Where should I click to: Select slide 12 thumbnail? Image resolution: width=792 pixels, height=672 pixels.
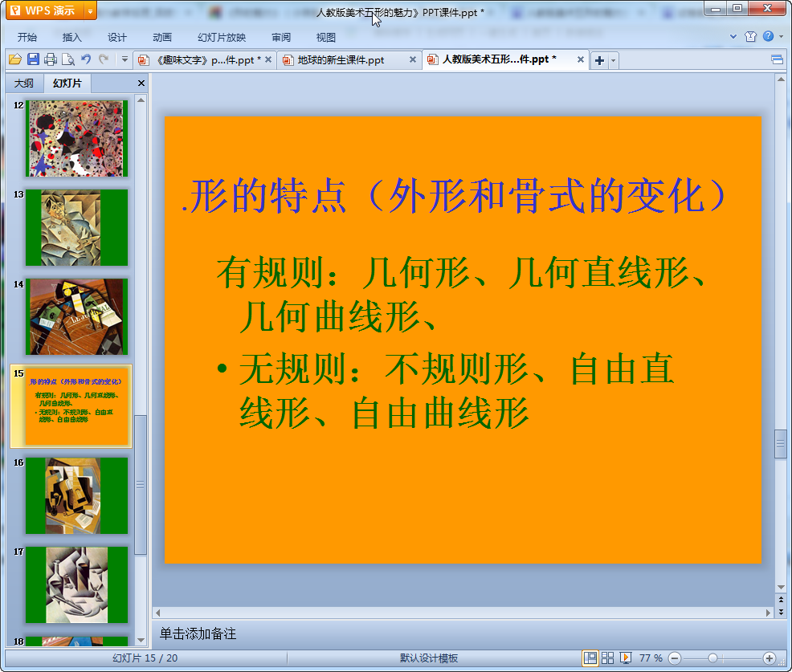pyautogui.click(x=77, y=138)
